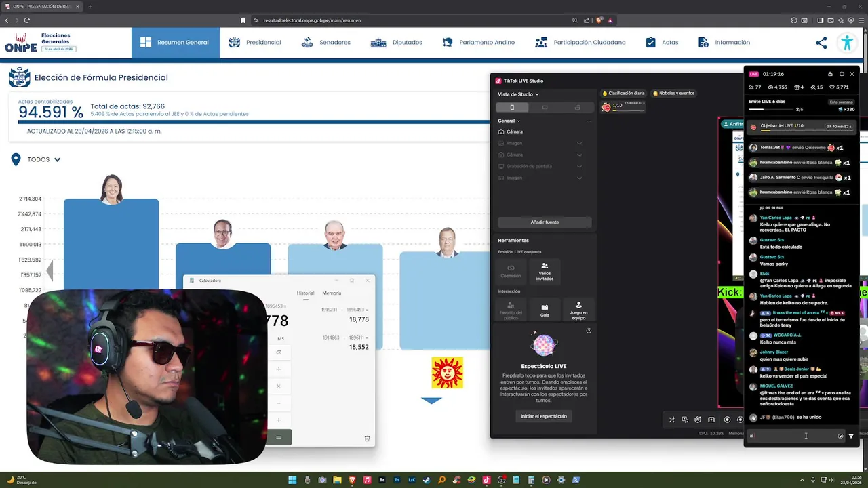This screenshot has width=868, height=488.
Task: Click the help icon on Espectáculo LIVE card
Action: (589, 331)
